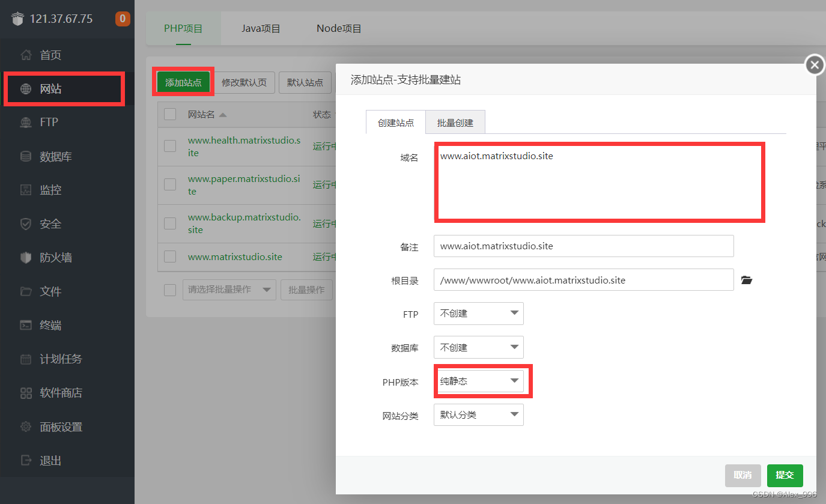
Task: Check the box for www.paper.matrixstudio.site
Action: (170, 184)
